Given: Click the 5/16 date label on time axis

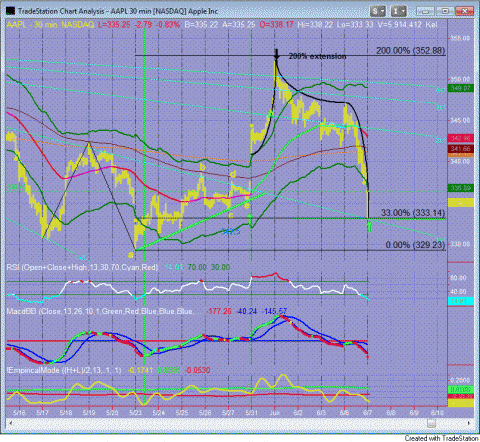Looking at the screenshot, I should [19, 413].
